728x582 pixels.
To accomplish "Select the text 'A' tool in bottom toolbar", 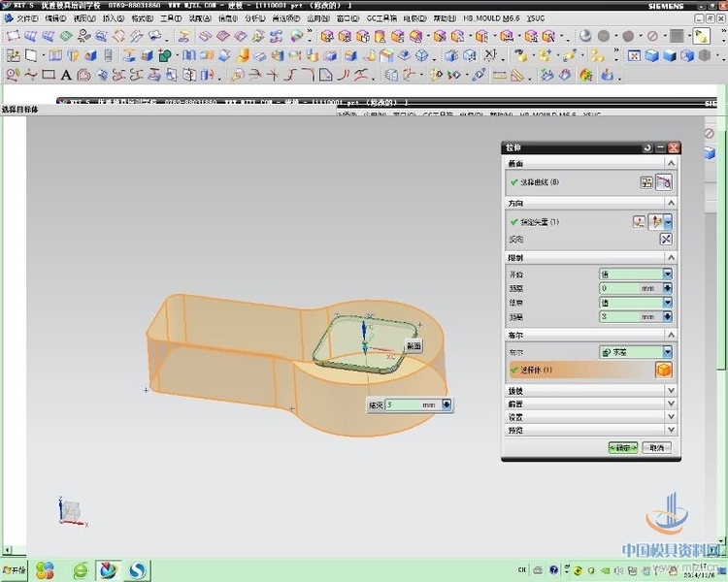I will click(66, 75).
